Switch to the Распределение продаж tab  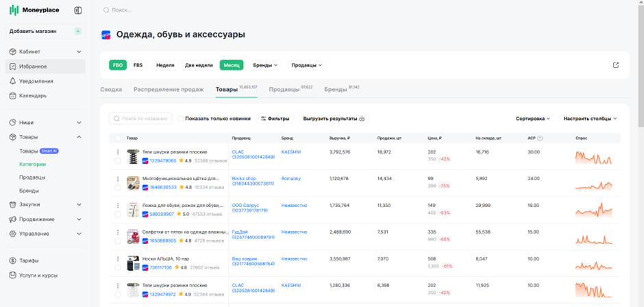point(169,90)
